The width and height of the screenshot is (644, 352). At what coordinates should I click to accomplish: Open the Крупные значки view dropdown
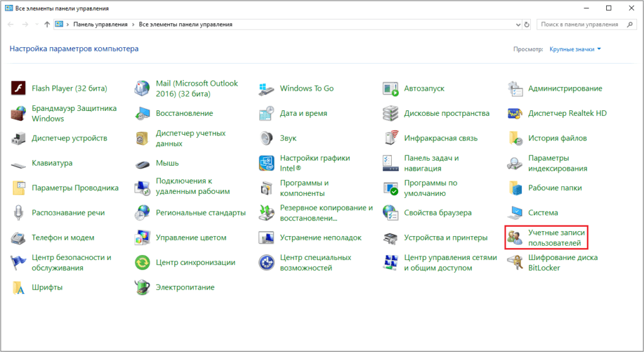575,49
